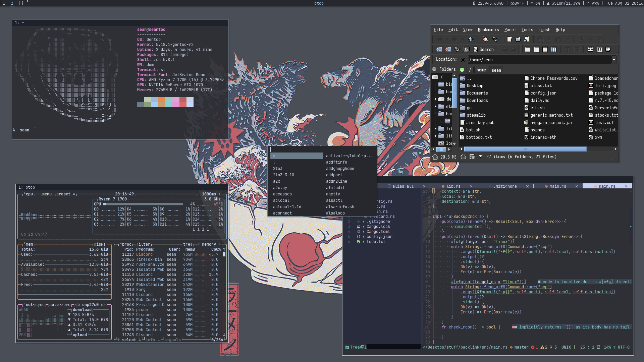Click the parent directory '..' folder icon
644x362 pixels.
point(463,78)
